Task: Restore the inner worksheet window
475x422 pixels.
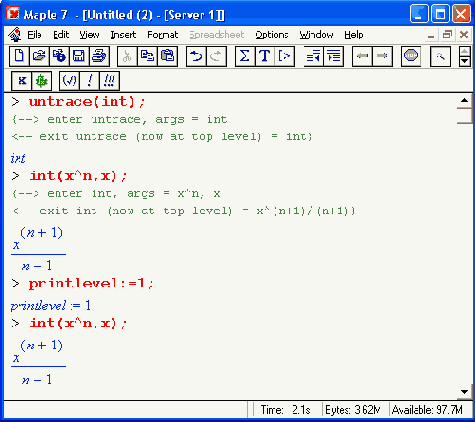Action: pos(447,35)
